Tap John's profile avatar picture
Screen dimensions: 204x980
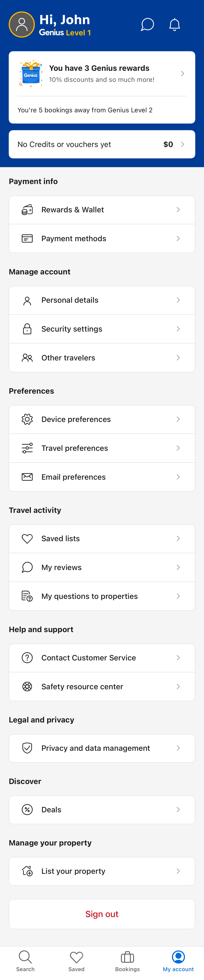[x=22, y=24]
